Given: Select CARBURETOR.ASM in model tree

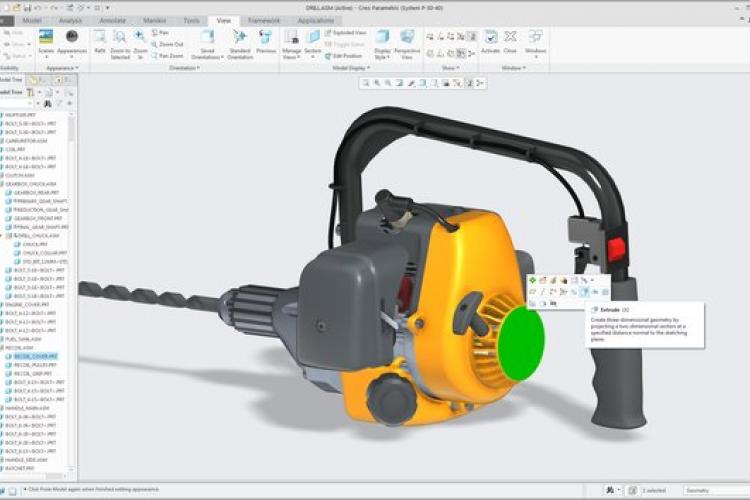Looking at the screenshot, I should (26, 141).
